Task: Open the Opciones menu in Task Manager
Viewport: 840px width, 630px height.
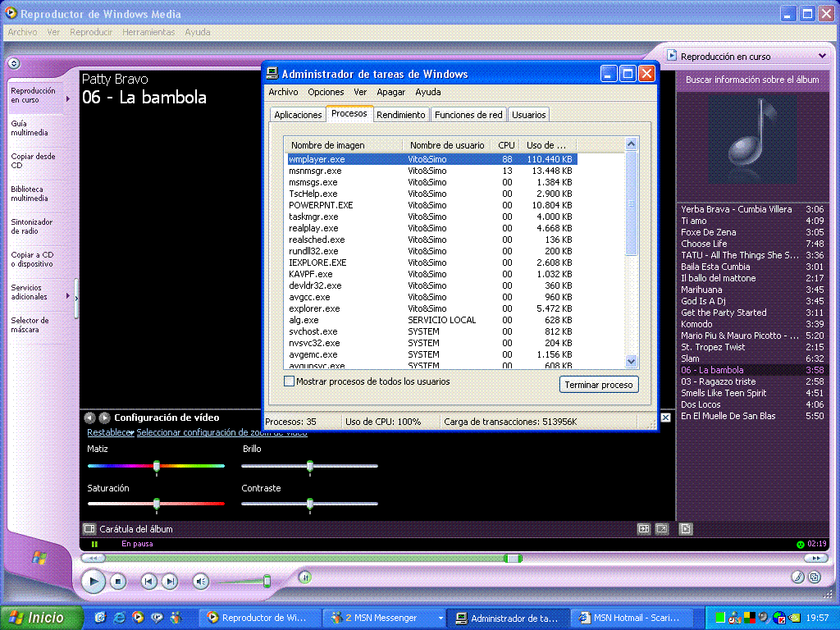Action: tap(326, 92)
